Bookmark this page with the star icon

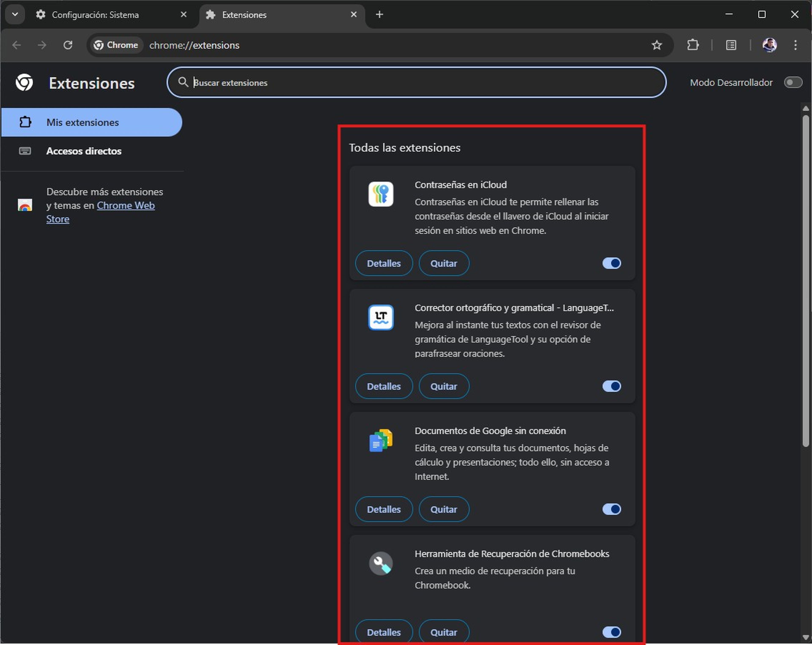pyautogui.click(x=656, y=45)
